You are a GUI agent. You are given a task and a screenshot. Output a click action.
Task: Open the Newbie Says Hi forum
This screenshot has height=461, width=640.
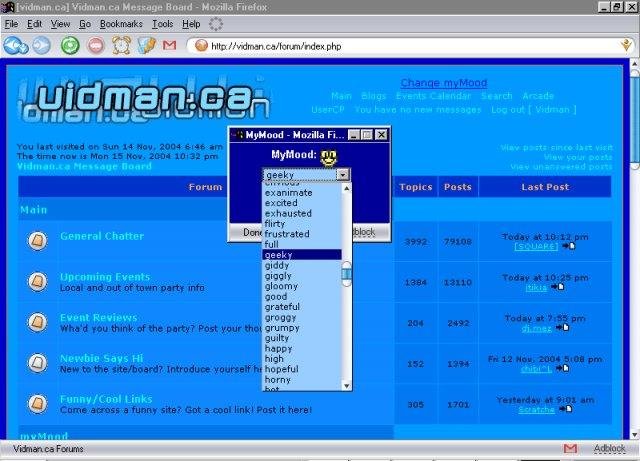(101, 359)
